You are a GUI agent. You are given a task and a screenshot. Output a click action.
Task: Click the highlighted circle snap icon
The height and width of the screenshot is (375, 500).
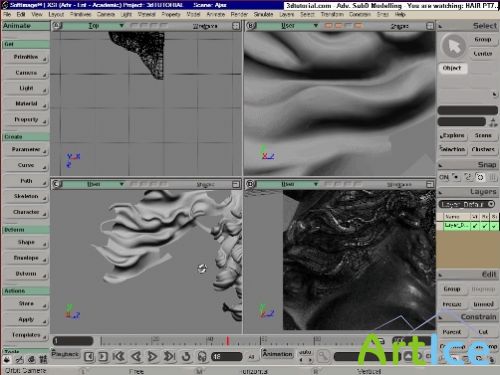(480, 177)
